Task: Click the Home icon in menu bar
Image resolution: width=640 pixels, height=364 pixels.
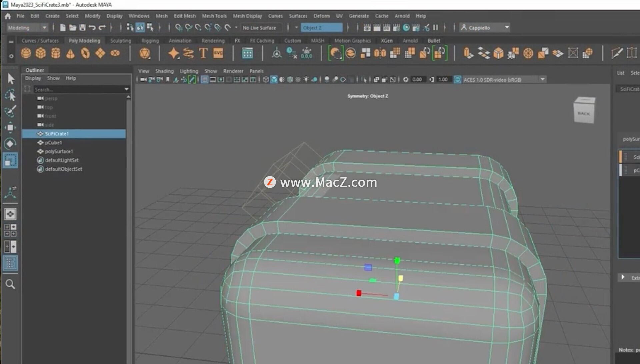Action: (8, 16)
